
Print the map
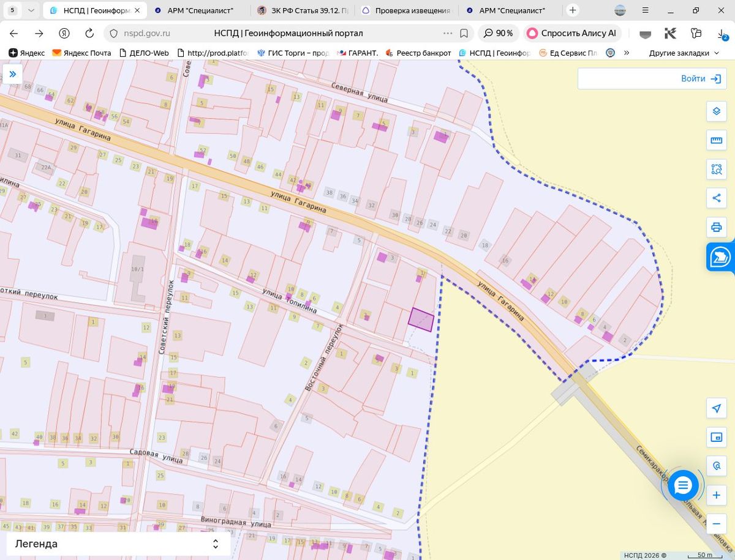click(716, 227)
